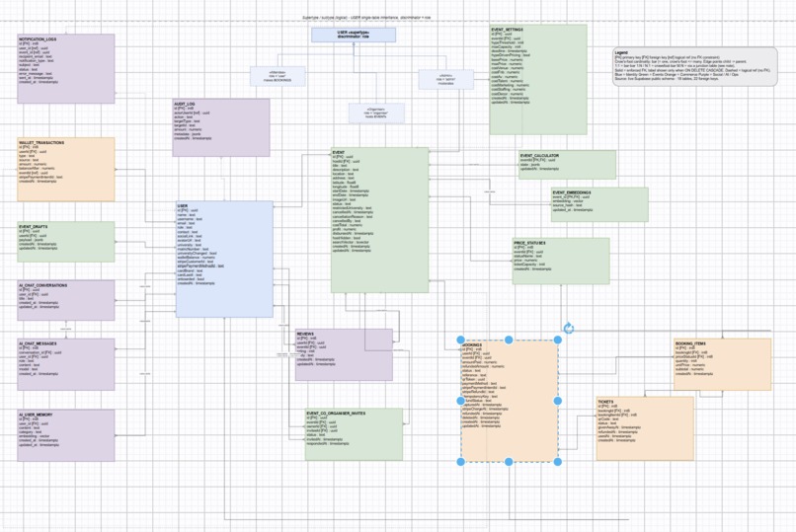Select the EVENT_DRAFTS table shape

(66, 242)
